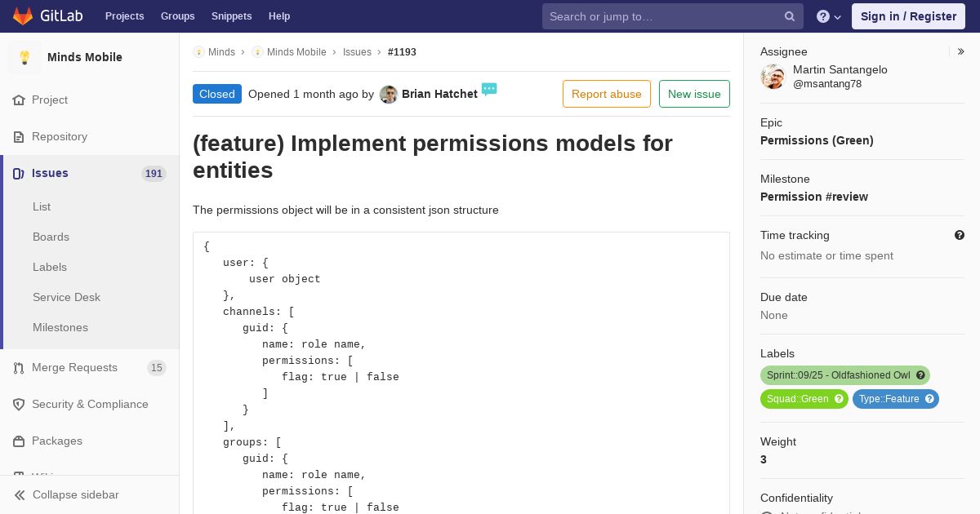Select Security & Compliance in sidebar
Image resolution: width=980 pixels, height=514 pixels.
[x=90, y=405]
